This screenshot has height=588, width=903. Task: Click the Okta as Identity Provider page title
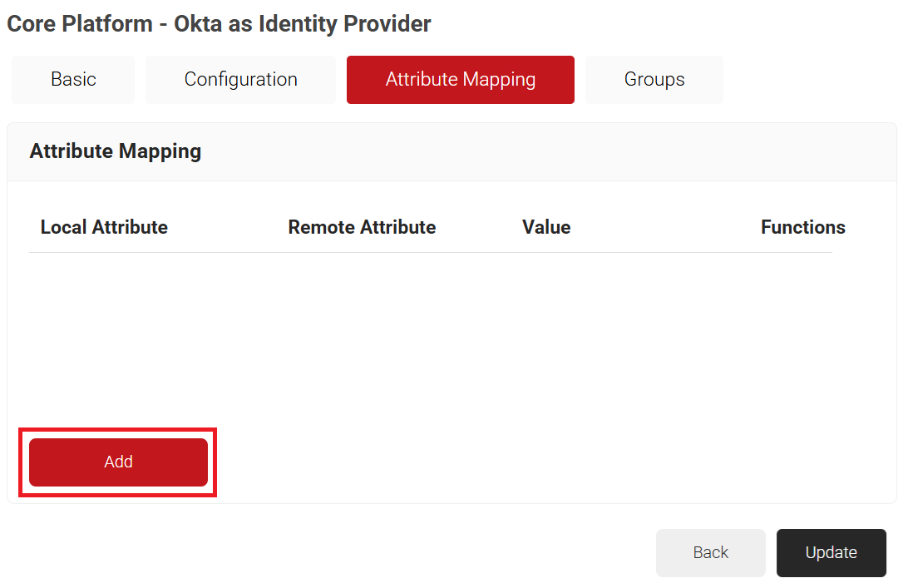coord(219,24)
